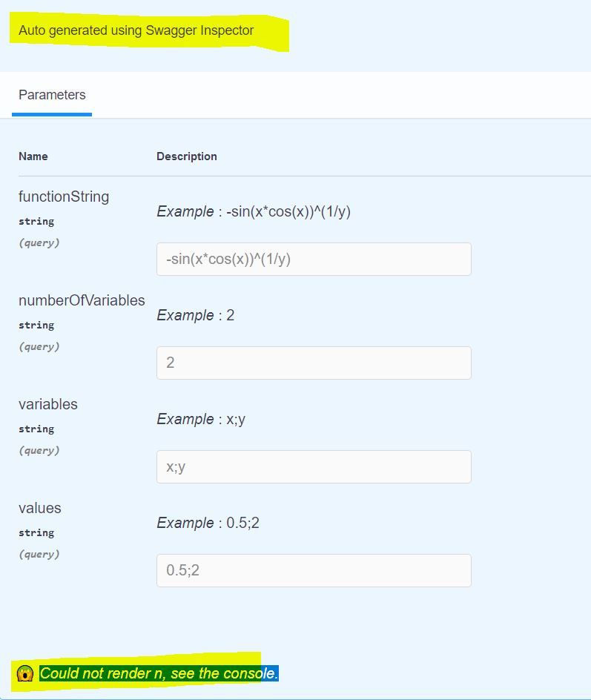Focus the numberOfVariables input box

click(x=314, y=363)
